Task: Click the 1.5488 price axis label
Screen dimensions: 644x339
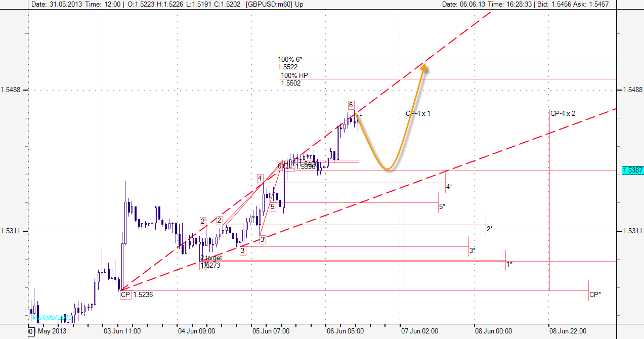Action: tap(632, 90)
